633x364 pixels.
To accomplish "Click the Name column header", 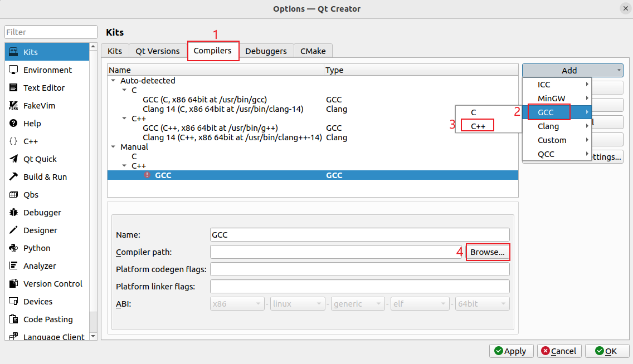I will pyautogui.click(x=216, y=70).
